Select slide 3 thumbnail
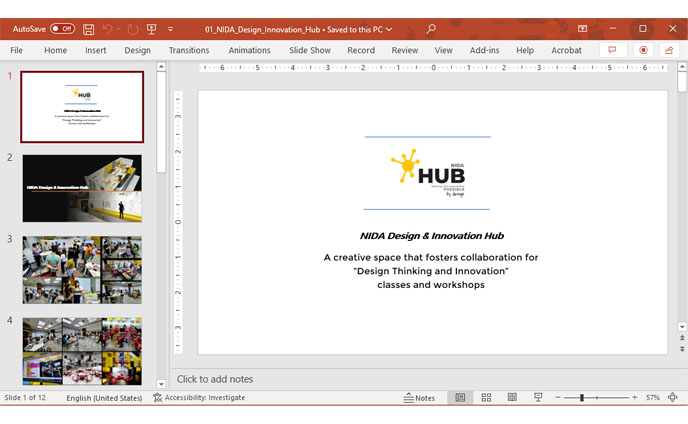 tap(82, 270)
